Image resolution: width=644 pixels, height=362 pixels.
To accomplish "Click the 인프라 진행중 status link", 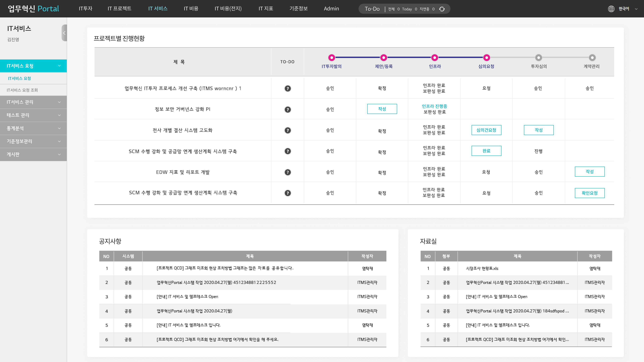I will tap(435, 106).
